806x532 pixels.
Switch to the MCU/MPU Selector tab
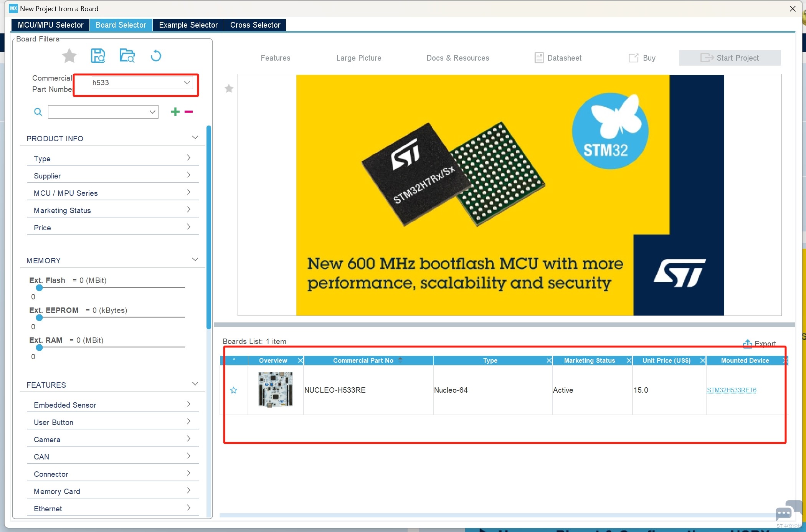pos(51,25)
